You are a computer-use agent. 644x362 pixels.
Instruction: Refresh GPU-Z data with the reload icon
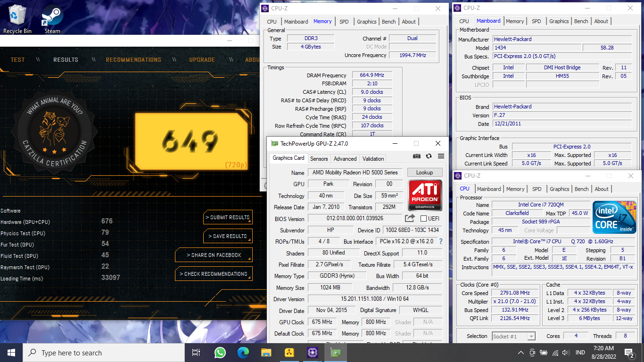429,156
